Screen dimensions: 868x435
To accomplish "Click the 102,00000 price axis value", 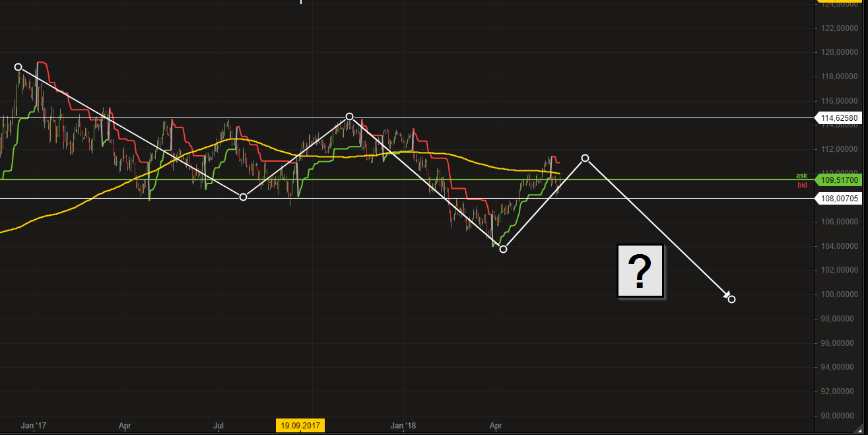I will click(x=840, y=270).
